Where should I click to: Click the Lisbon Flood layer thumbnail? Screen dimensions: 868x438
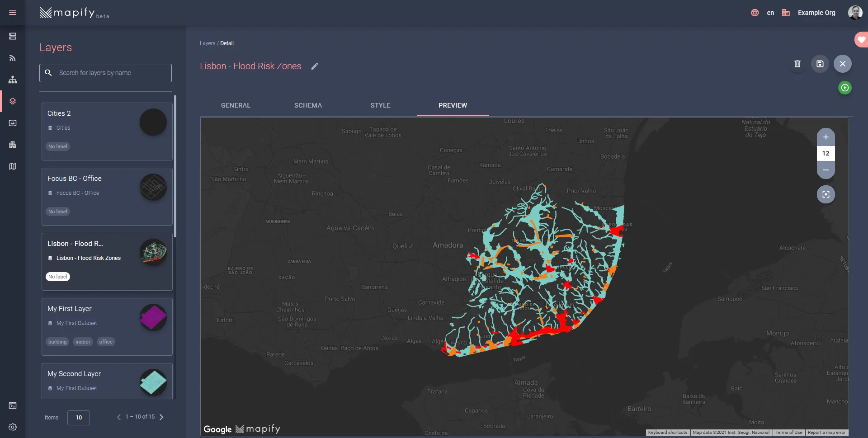(x=153, y=252)
